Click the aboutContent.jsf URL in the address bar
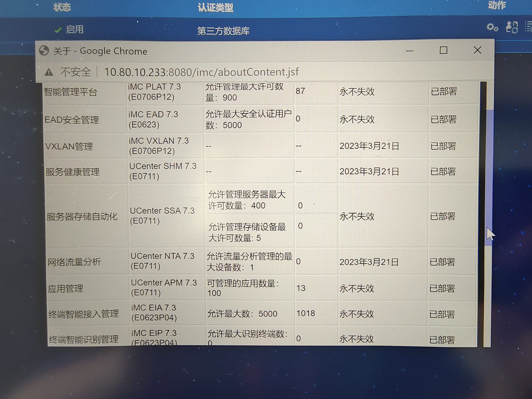Screen dimensions: 532x399 [202, 72]
